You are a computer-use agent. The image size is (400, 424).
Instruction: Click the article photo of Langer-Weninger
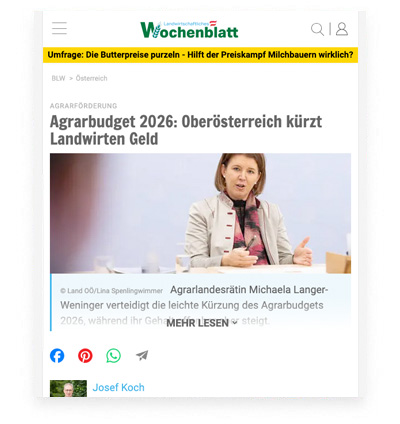200,213
